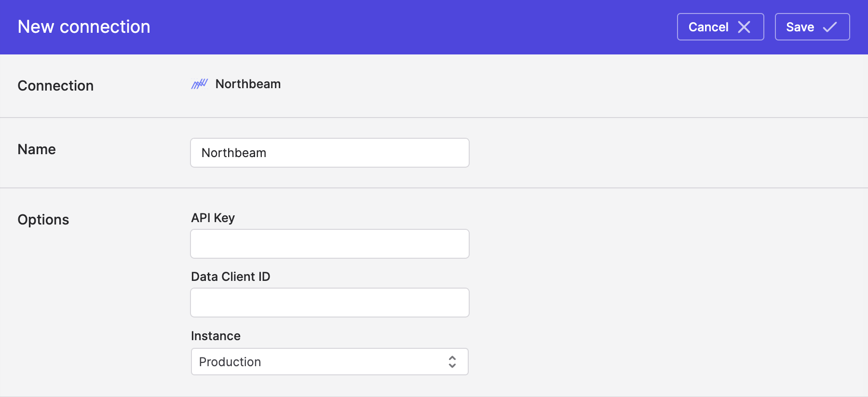Click the New connection title
The image size is (868, 397).
click(x=84, y=27)
